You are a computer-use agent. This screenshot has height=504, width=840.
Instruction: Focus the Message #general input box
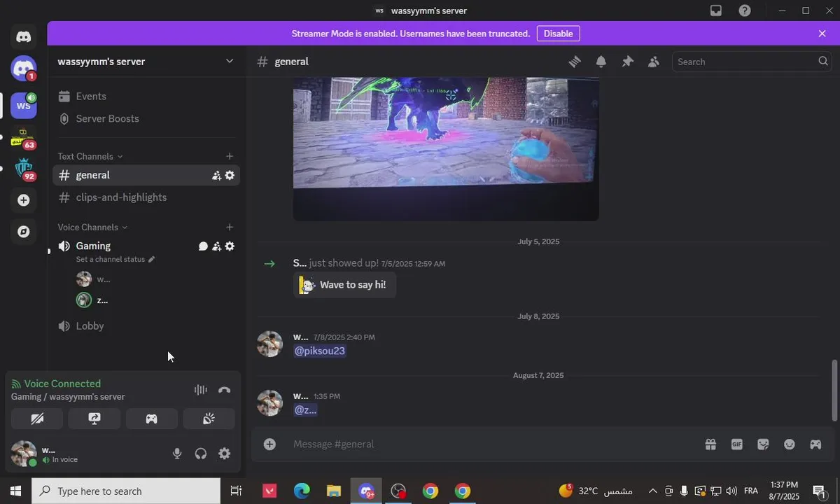490,444
